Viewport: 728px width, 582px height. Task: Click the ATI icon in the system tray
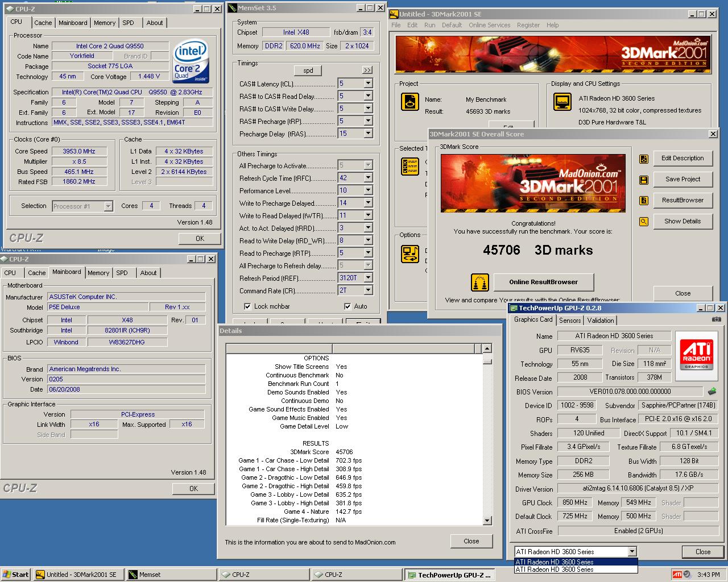[x=677, y=575]
